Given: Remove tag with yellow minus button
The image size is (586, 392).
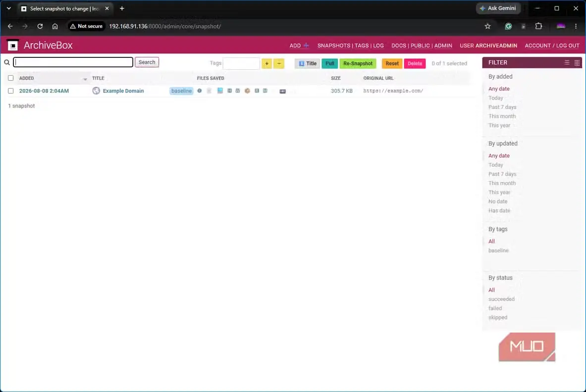Looking at the screenshot, I should click(x=279, y=63).
